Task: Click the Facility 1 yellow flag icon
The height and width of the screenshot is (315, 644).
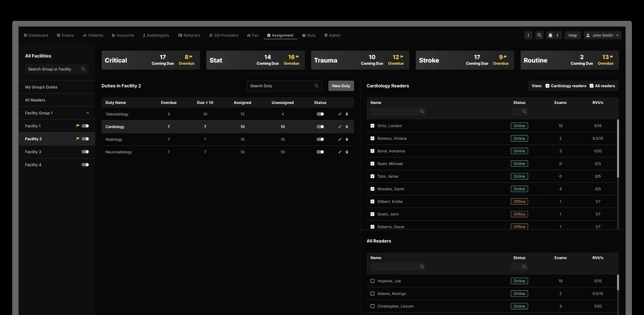Action: tap(78, 126)
